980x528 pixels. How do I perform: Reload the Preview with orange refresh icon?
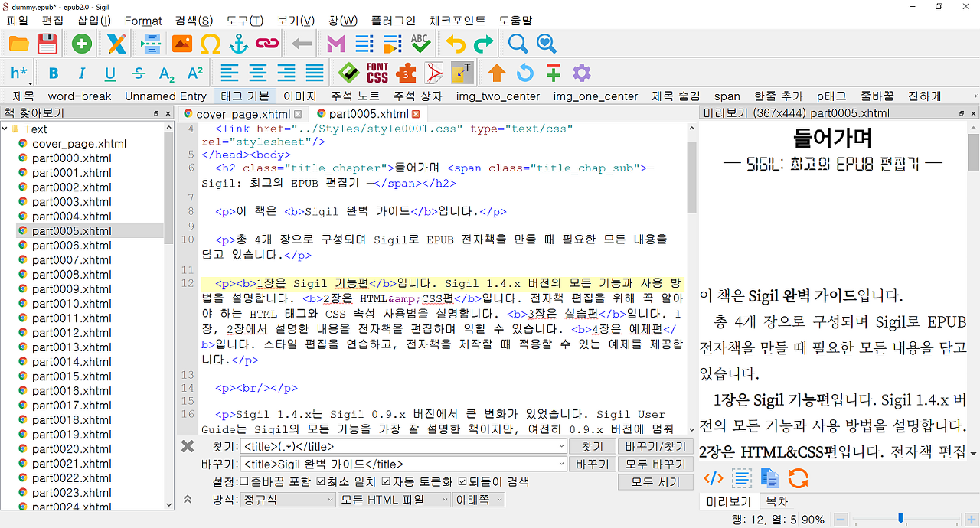tap(799, 479)
